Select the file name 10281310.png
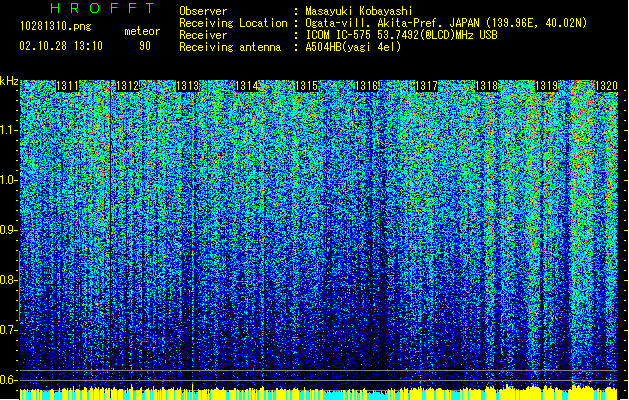The image size is (629, 400). point(56,26)
